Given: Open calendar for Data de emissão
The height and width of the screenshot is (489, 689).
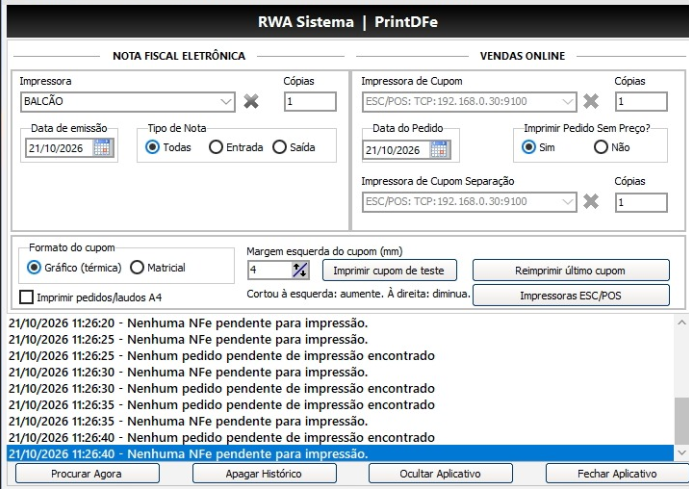Looking at the screenshot, I should [x=102, y=148].
